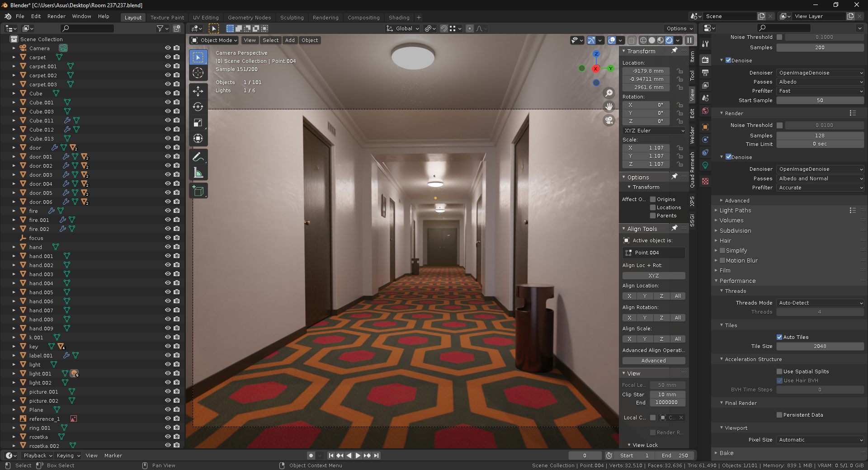Select the Move tool in viewport toolbar
This screenshot has width=868, height=470.
(x=198, y=91)
